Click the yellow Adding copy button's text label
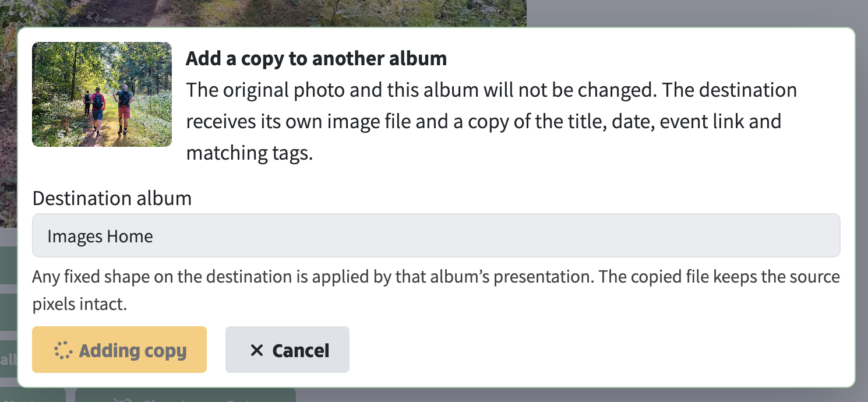Viewport: 868px width, 402px height. tap(133, 351)
